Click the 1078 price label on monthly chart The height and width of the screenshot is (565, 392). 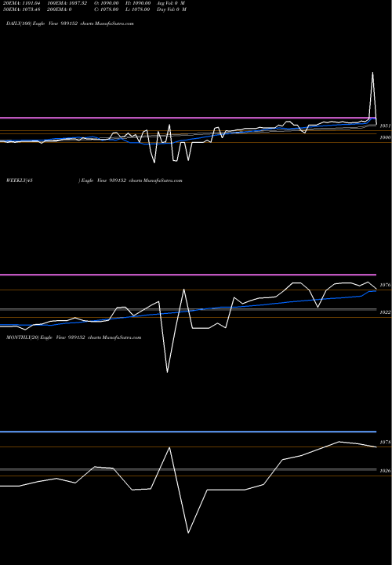[x=385, y=442]
